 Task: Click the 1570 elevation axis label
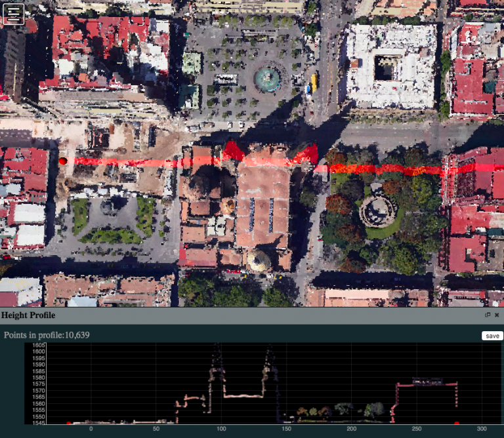click(x=39, y=391)
